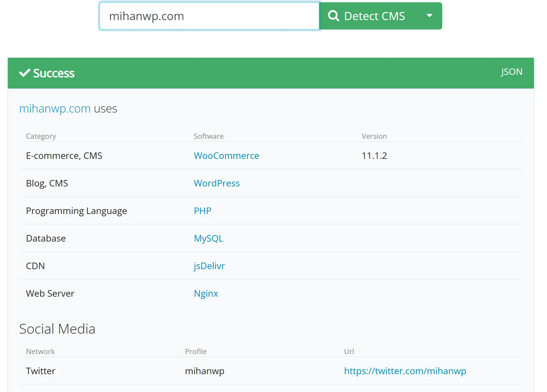Open the PHP software link
This screenshot has width=547, height=392.
tap(202, 211)
